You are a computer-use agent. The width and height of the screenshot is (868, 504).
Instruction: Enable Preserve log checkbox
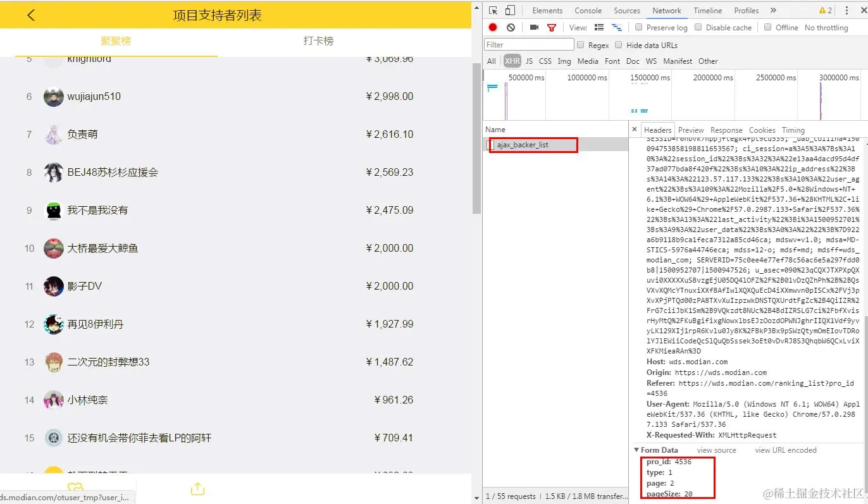(639, 27)
